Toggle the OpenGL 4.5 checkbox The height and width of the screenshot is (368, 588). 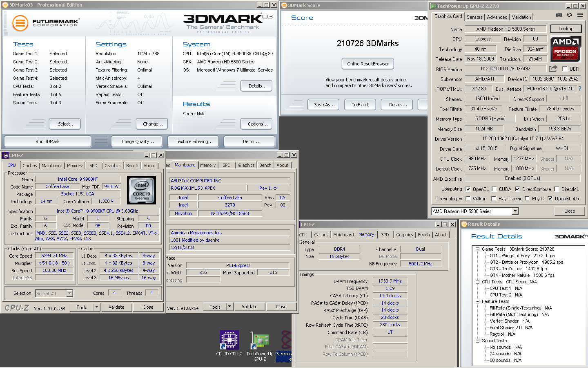(x=550, y=199)
